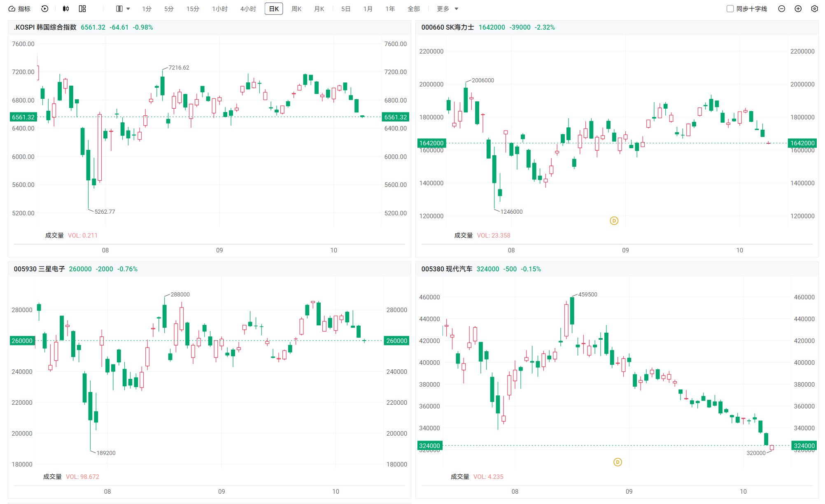The height and width of the screenshot is (504, 825).
Task: Show 全部 full history range
Action: point(414,9)
